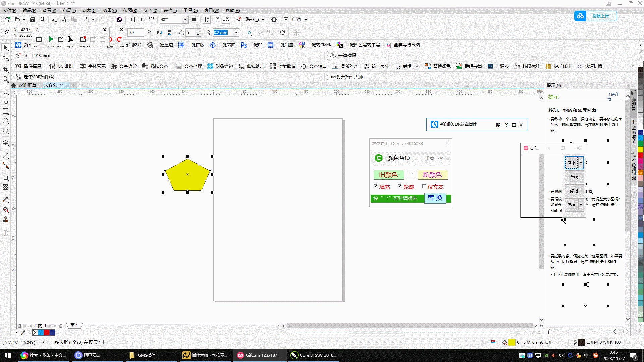Viewport: 644px width, 362px height.
Task: Click the 对象巡边 plugin icon
Action: coord(220,66)
